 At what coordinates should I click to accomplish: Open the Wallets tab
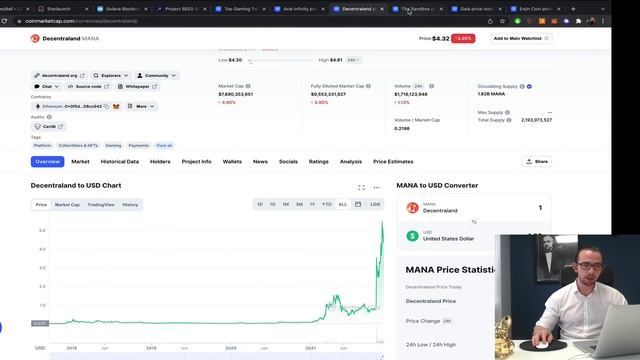click(232, 162)
